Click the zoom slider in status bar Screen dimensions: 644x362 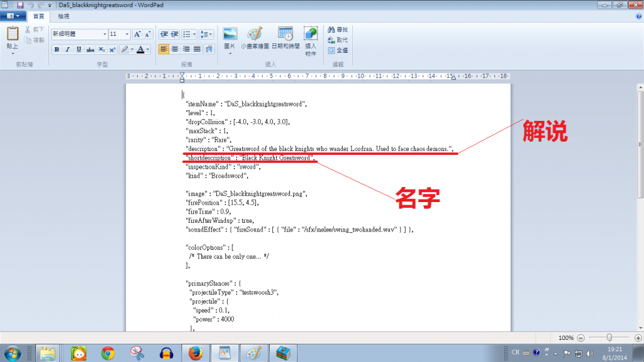pos(609,337)
